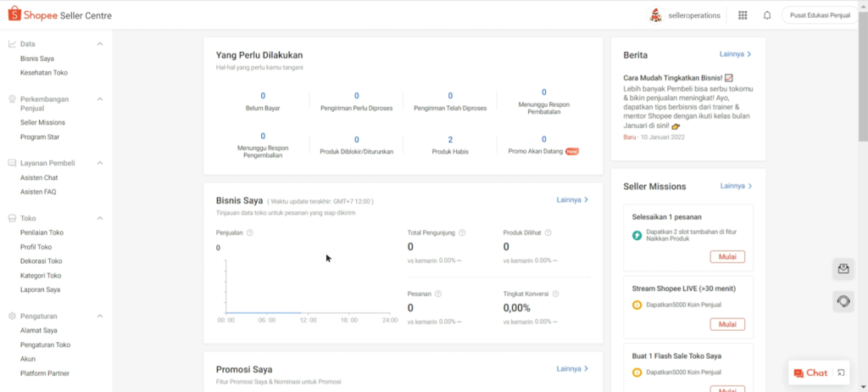Open Cara Mudah Tingkatkan Bisnis news
The width and height of the screenshot is (868, 392).
pos(678,78)
